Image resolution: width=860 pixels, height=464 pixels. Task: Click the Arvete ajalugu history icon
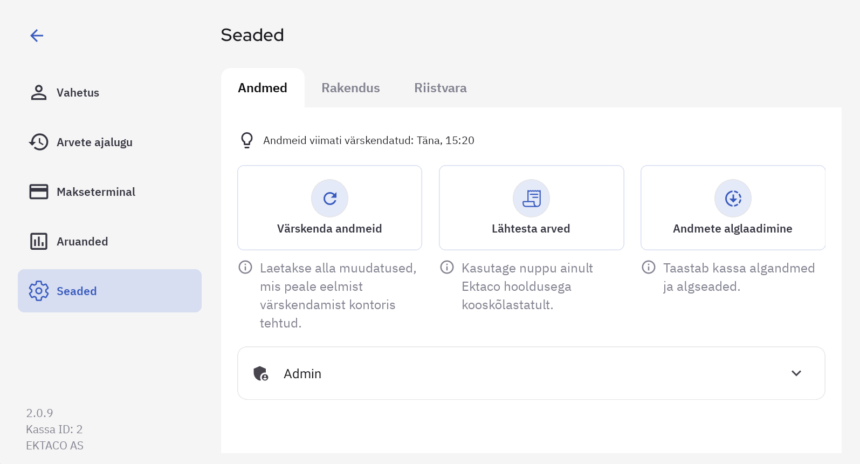[x=39, y=142]
